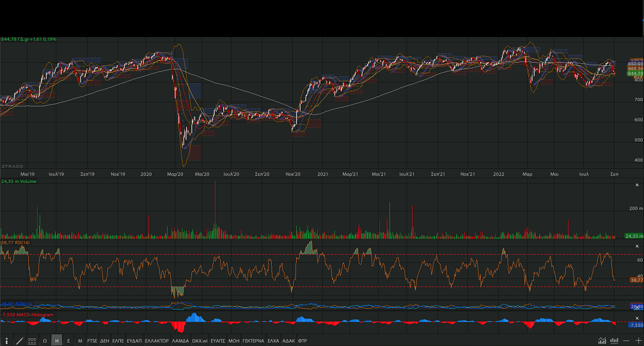This screenshot has width=644, height=346.
Task: Switch to the M monthly timeframe
Action: tap(80, 341)
